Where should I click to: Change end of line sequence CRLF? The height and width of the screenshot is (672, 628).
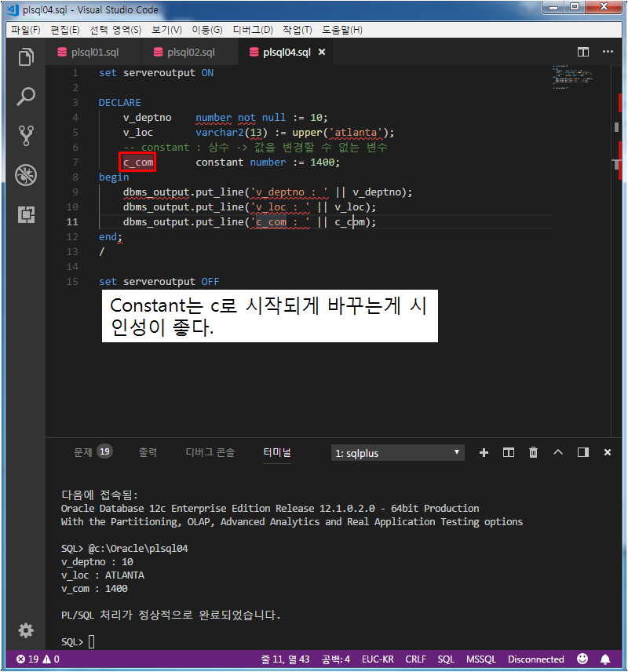416,659
